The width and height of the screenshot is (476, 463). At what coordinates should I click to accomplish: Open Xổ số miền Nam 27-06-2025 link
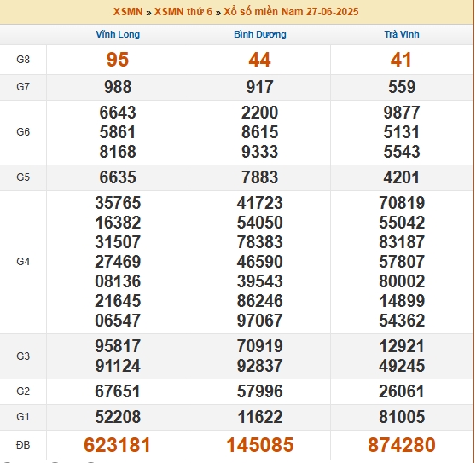point(291,12)
